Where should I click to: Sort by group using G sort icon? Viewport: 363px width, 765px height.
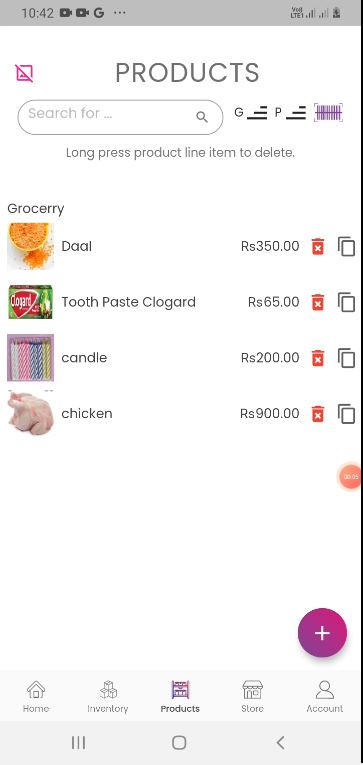click(x=251, y=113)
